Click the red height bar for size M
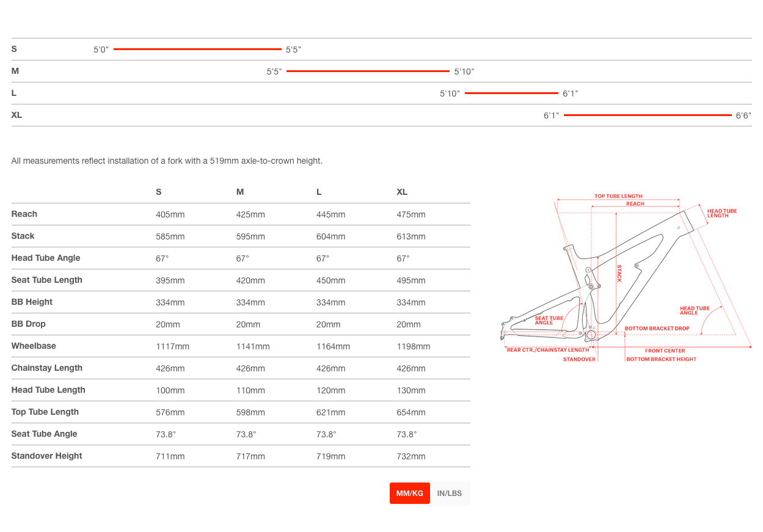 368,71
